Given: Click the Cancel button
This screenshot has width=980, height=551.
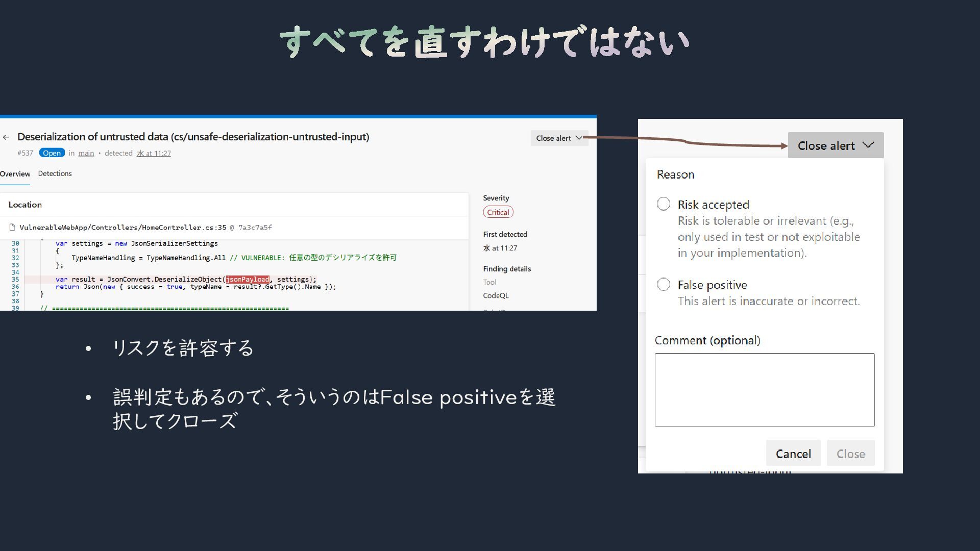Looking at the screenshot, I should click(x=793, y=454).
